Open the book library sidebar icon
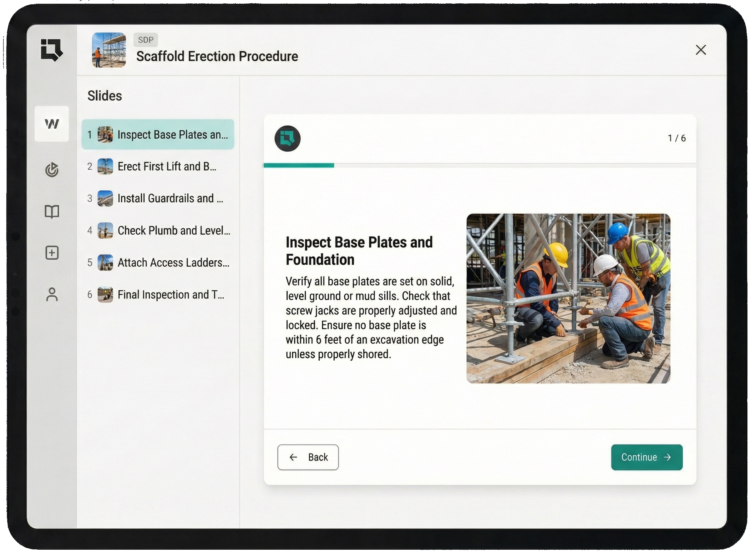 tap(52, 212)
